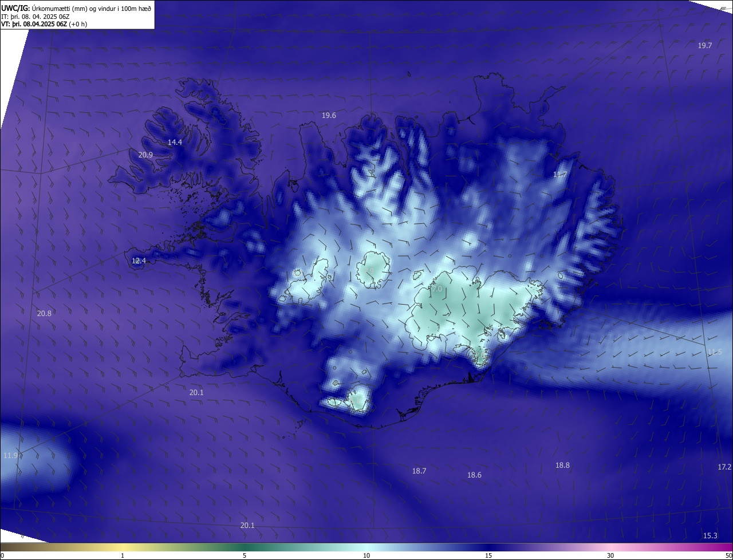The width and height of the screenshot is (733, 560).
Task: Click the VT valid time line showing (+0 h)
Action: click(44, 24)
